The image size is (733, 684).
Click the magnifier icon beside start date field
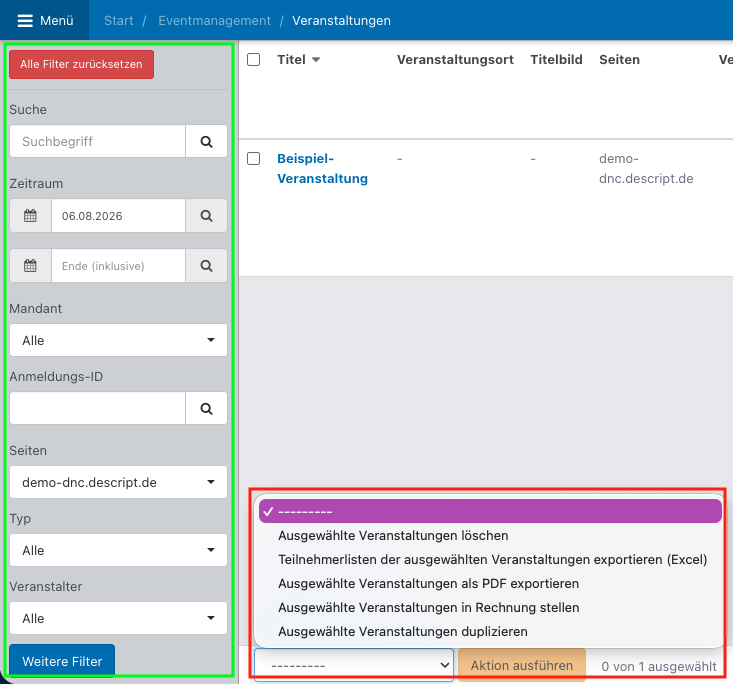206,216
